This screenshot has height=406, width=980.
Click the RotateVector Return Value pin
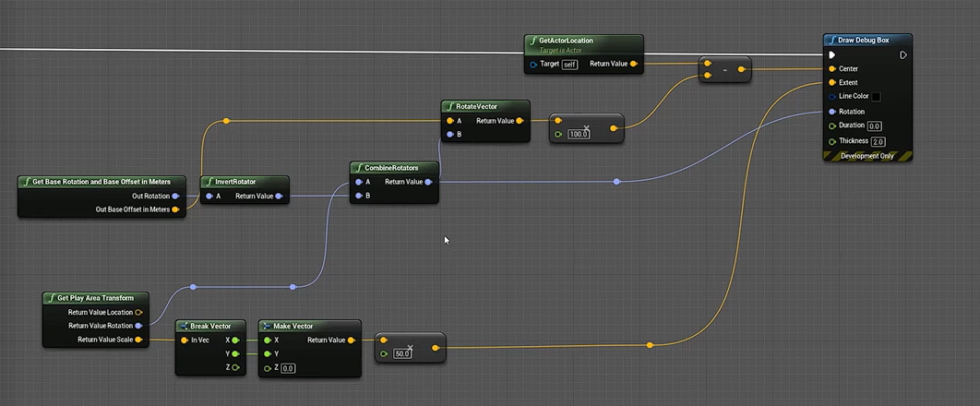click(520, 121)
